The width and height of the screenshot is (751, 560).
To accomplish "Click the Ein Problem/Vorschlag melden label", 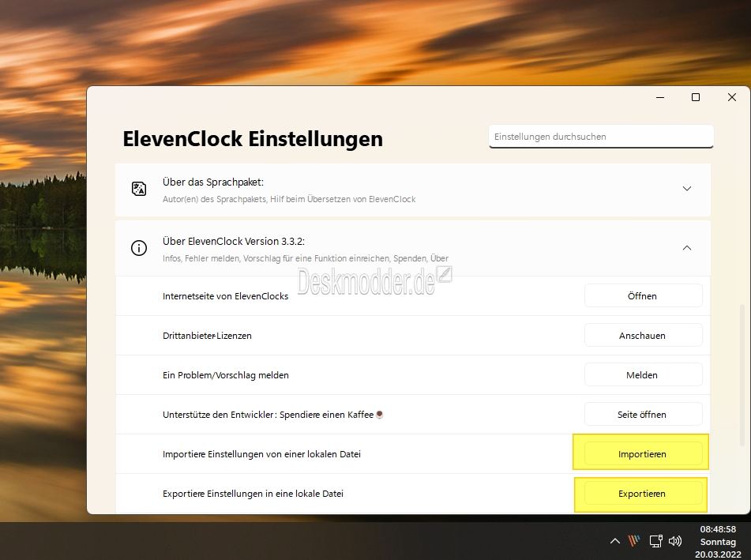I will point(226,375).
